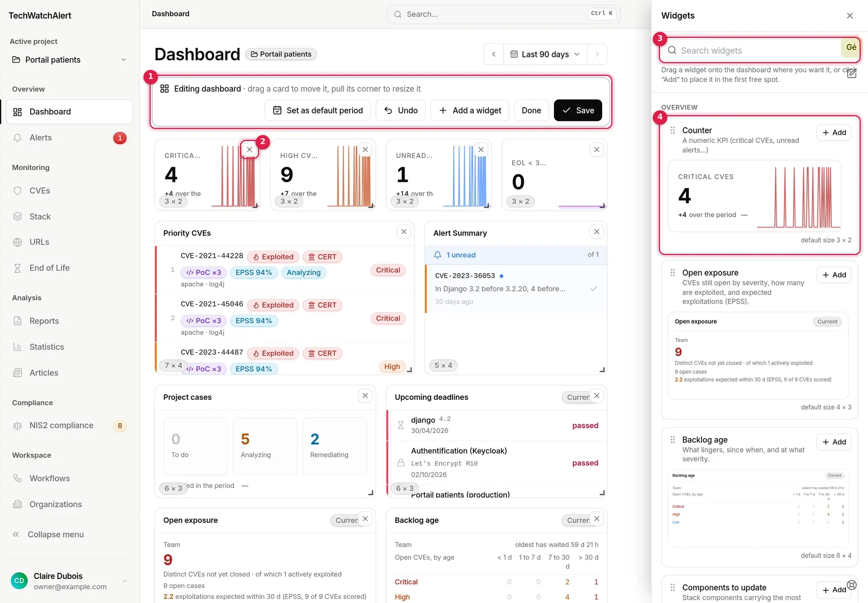Save the dashboard layout
The image size is (868, 603).
[578, 110]
